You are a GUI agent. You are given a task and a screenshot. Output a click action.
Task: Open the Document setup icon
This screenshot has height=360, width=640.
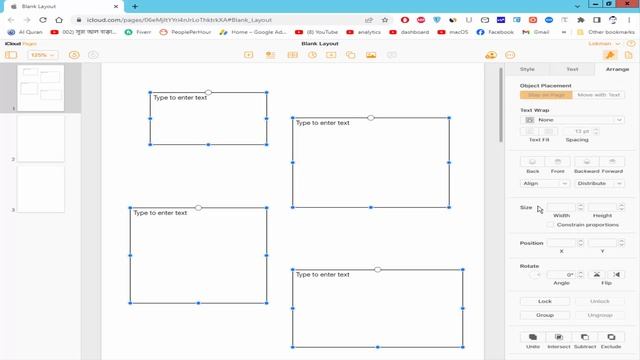tap(629, 55)
